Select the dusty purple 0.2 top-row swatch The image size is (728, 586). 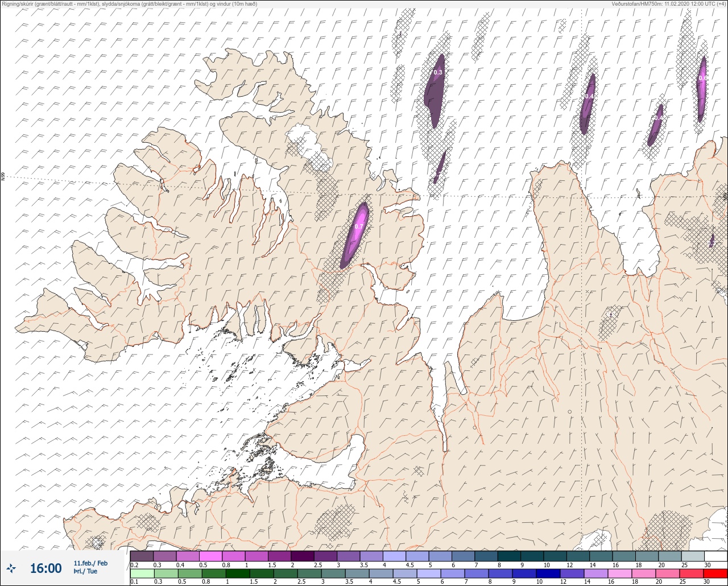coord(142,556)
